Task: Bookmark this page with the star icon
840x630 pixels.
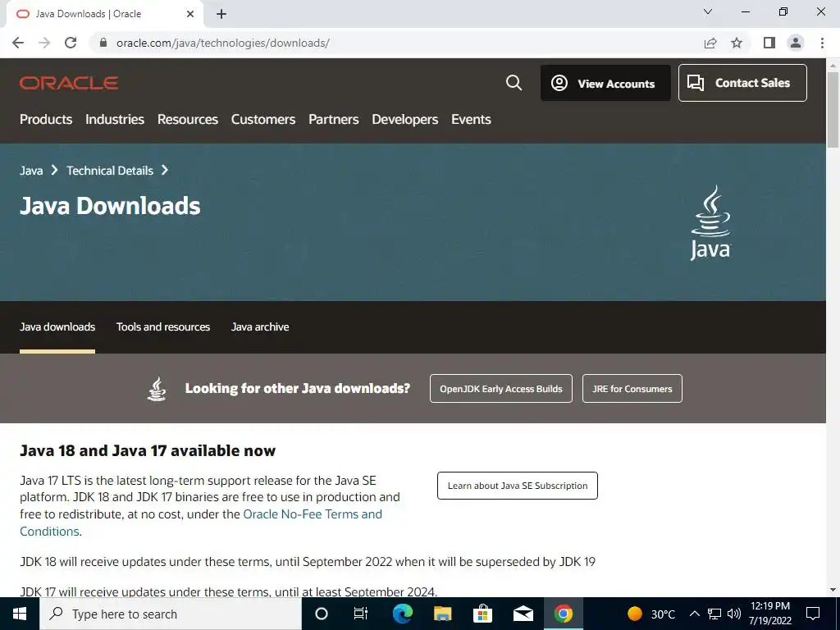Action: [737, 43]
